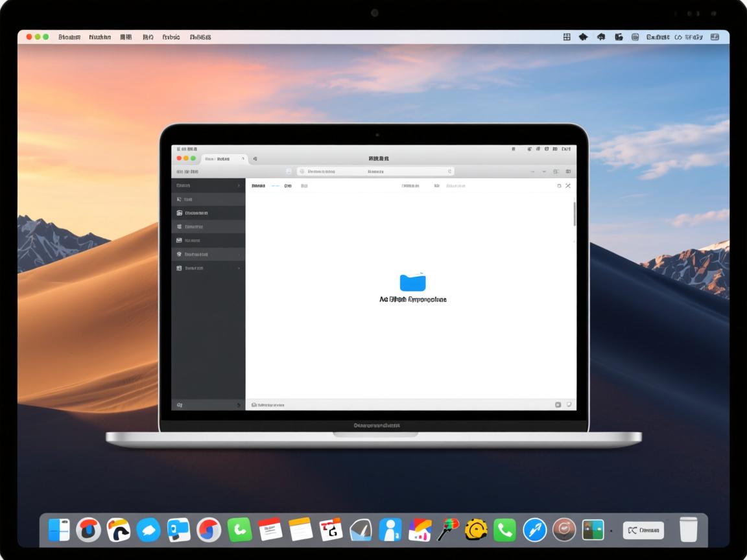Viewport: 747px width, 560px height.
Task: Select the browser tab next to window controls
Action: pos(223,158)
